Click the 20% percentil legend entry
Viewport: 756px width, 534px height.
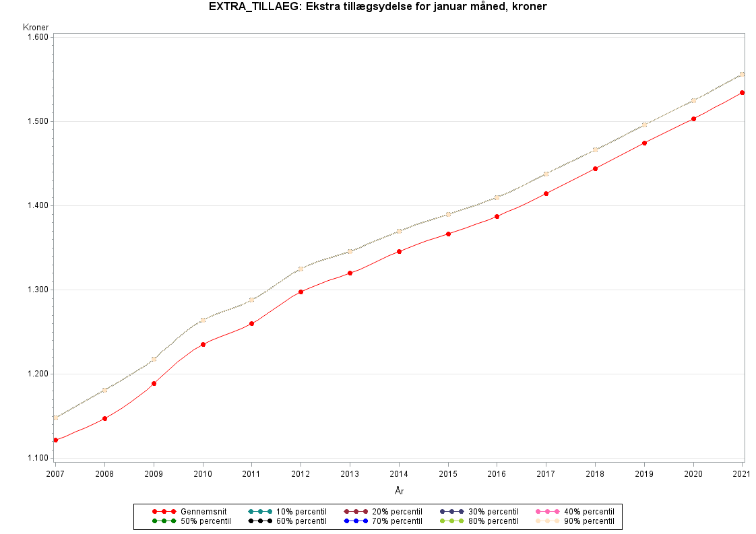click(356, 512)
